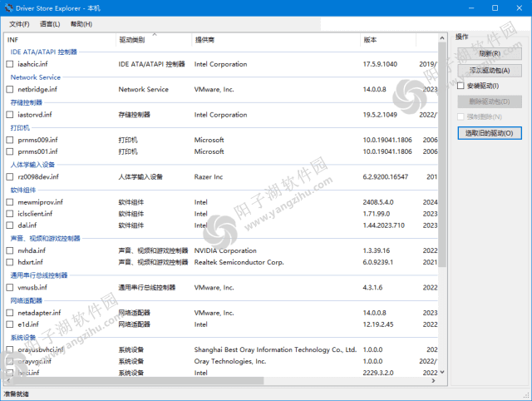Image resolution: width=532 pixels, height=401 pixels.
Task: Click the 准备就绪 status bar text
Action: (x=17, y=394)
